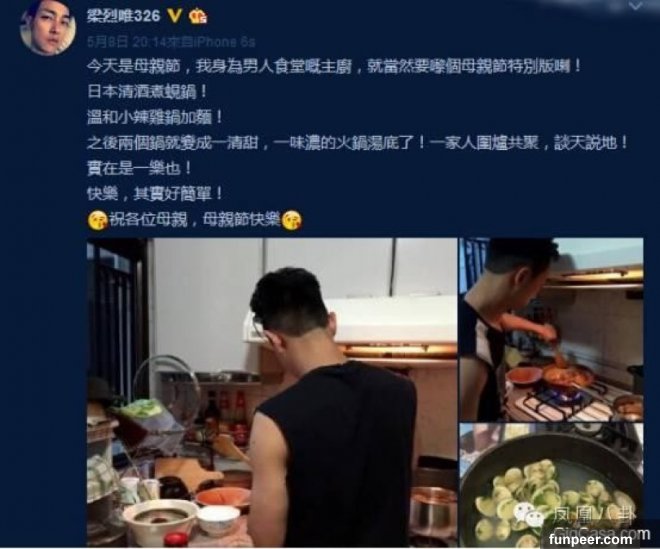The height and width of the screenshot is (549, 660).
Task: Open the poster's round profile avatar
Action: coord(48,27)
